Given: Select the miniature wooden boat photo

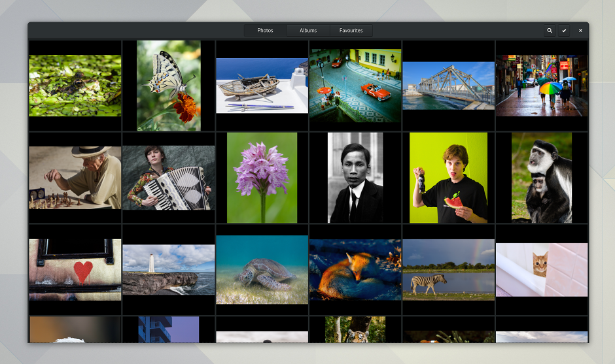Looking at the screenshot, I should 262,86.
